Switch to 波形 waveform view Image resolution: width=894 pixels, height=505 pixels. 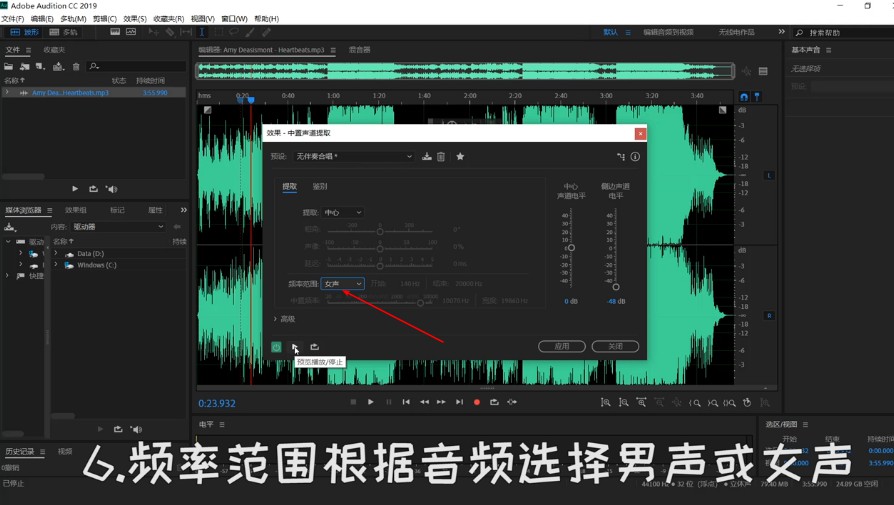point(25,32)
